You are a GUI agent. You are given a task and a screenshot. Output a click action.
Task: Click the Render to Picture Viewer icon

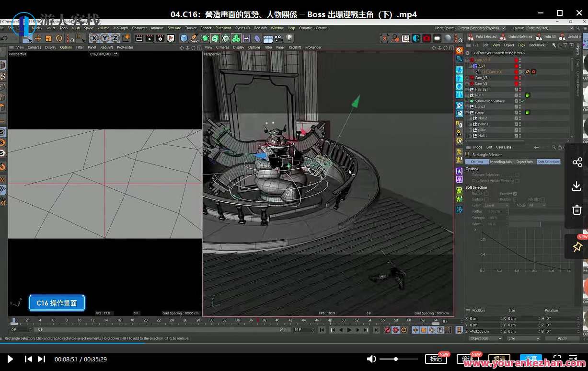(150, 38)
